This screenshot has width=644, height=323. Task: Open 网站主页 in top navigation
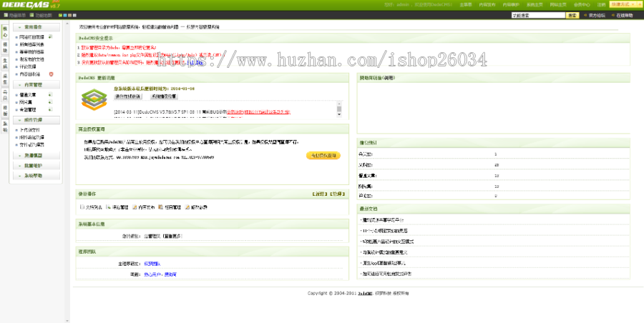click(558, 5)
